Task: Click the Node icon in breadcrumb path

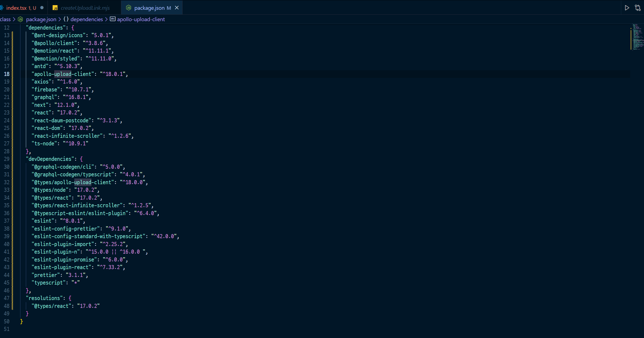Action: 20,19
